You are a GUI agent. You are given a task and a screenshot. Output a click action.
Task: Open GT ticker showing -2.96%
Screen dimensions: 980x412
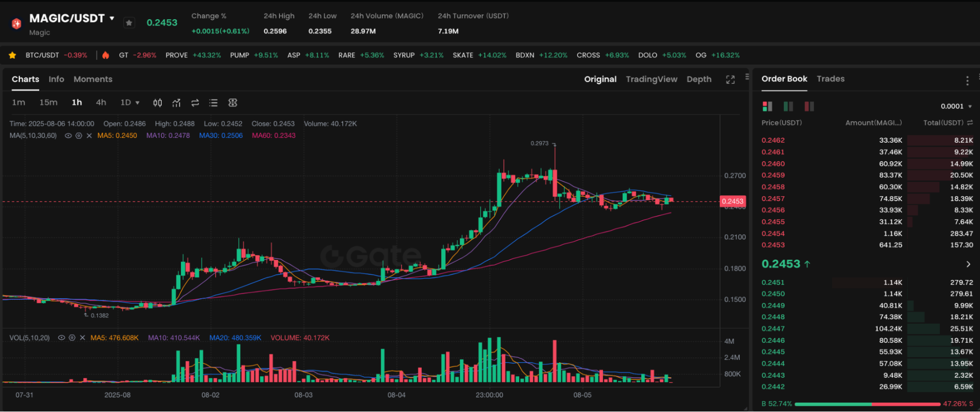[138, 55]
